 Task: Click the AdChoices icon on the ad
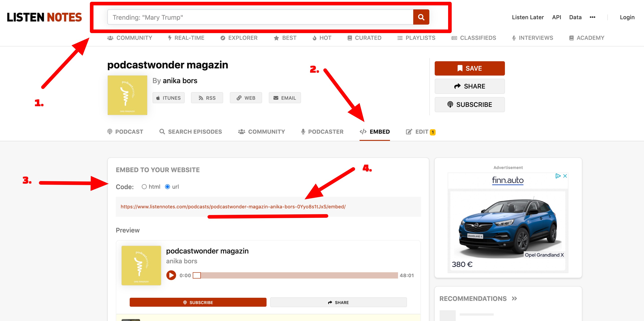point(558,176)
